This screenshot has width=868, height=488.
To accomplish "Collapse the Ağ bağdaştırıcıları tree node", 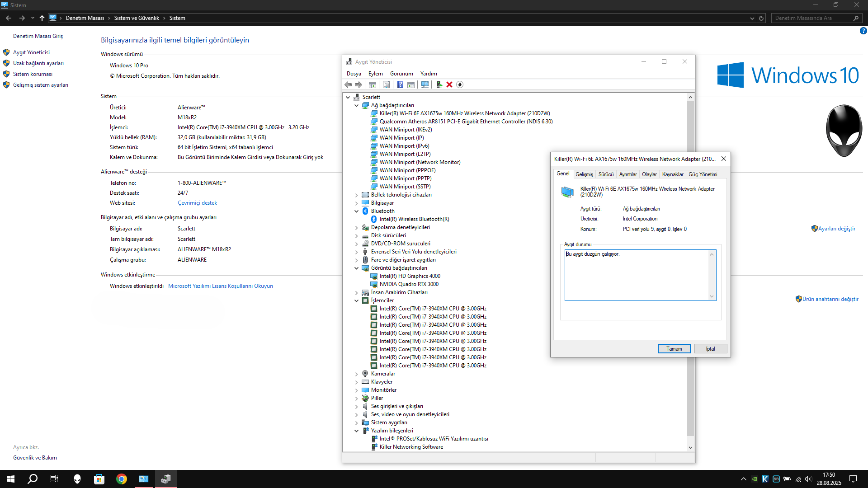I will pyautogui.click(x=356, y=105).
